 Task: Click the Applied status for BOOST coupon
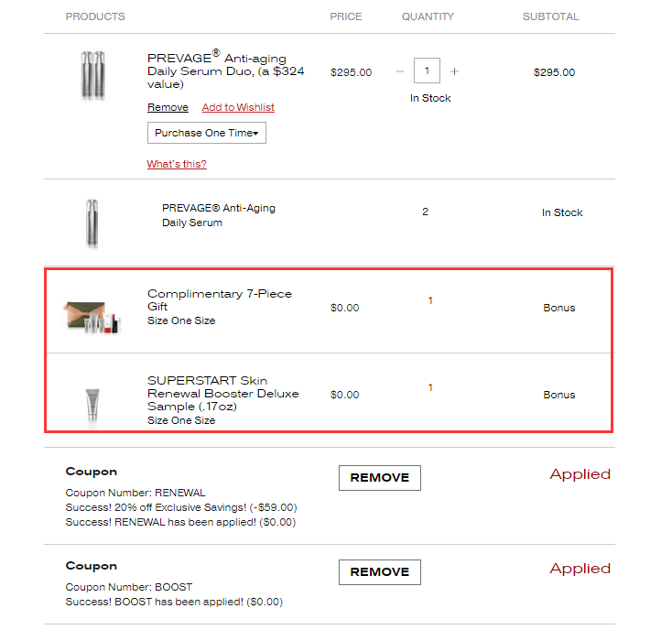[x=580, y=569]
